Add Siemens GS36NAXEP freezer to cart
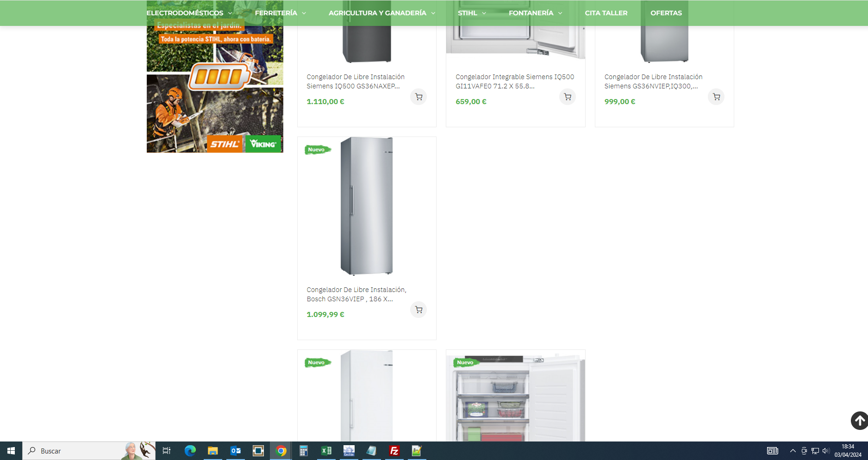The height and width of the screenshot is (460, 868). (418, 97)
